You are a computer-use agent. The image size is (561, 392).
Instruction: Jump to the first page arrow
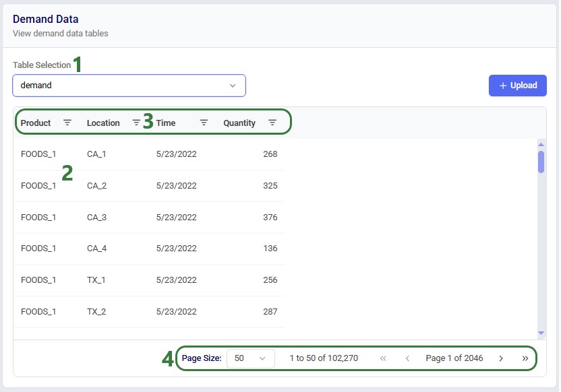pyautogui.click(x=383, y=358)
